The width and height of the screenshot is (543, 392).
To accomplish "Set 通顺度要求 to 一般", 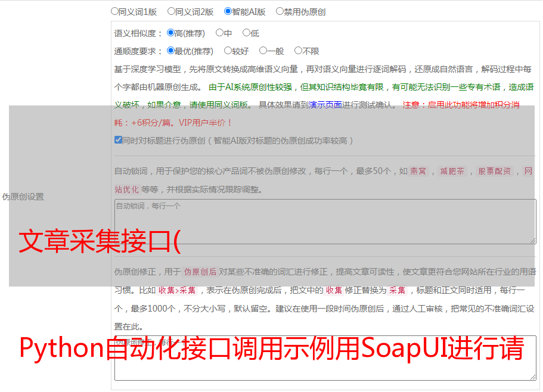I will click(x=263, y=51).
